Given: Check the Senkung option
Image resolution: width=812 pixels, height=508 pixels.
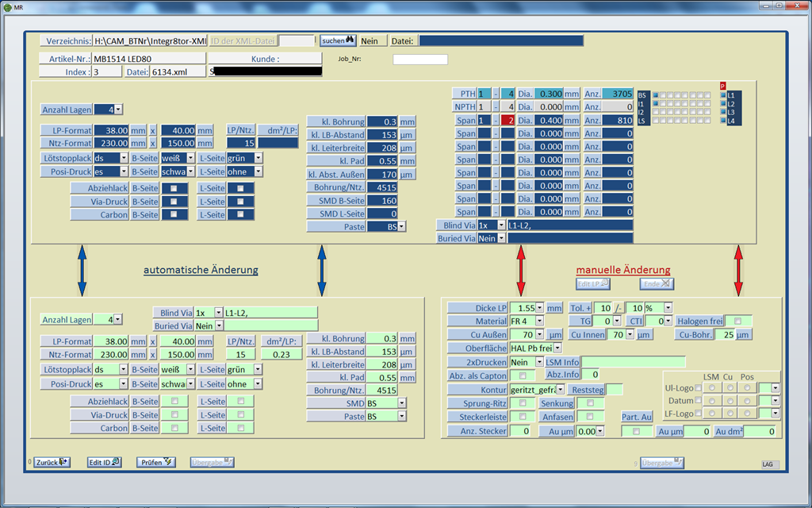Looking at the screenshot, I should tap(589, 403).
